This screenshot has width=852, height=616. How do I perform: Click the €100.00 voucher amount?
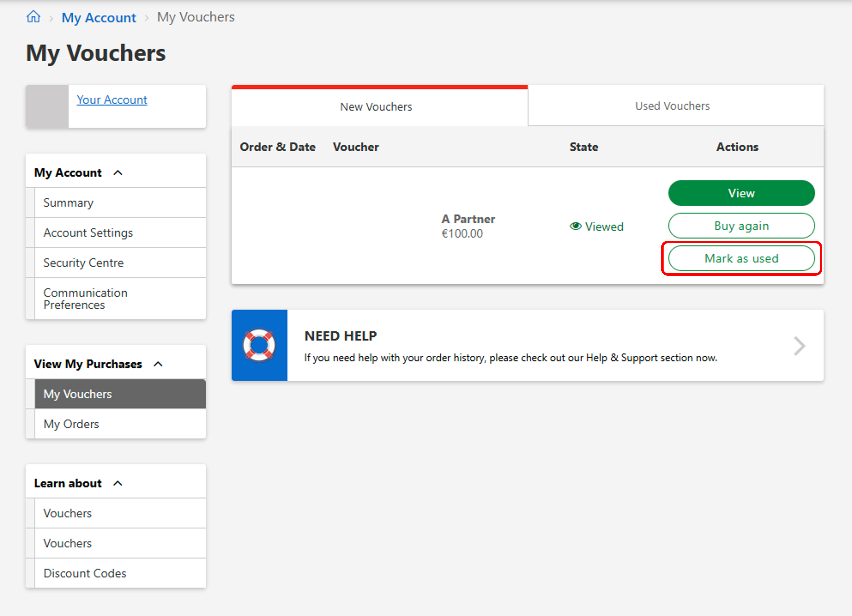462,234
